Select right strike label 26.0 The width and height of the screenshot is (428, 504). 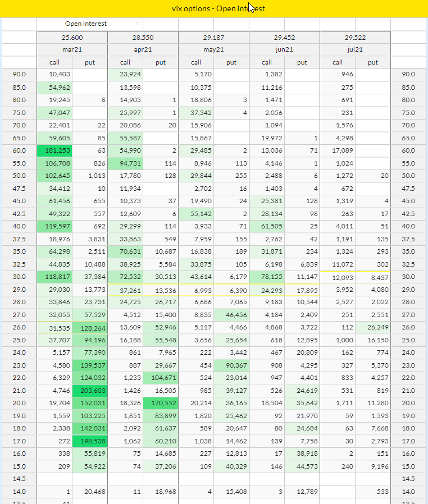tap(408, 328)
